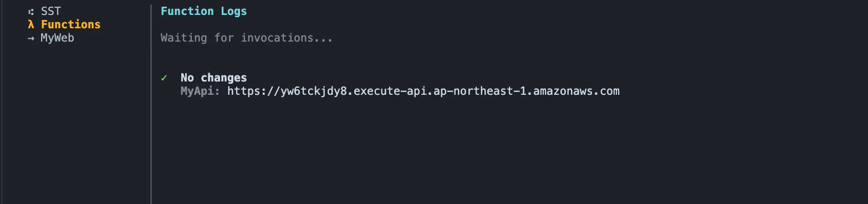Click the No changes status text
868x204 pixels.
214,78
